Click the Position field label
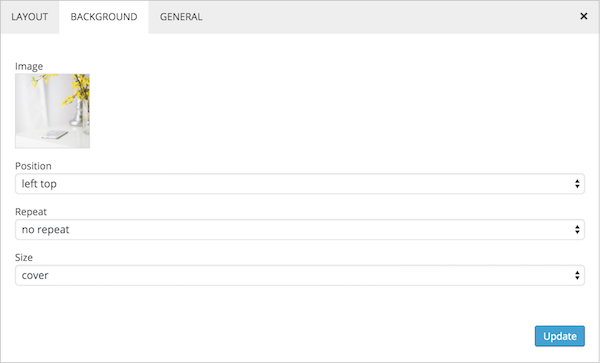Image resolution: width=600 pixels, height=363 pixels. coord(33,166)
